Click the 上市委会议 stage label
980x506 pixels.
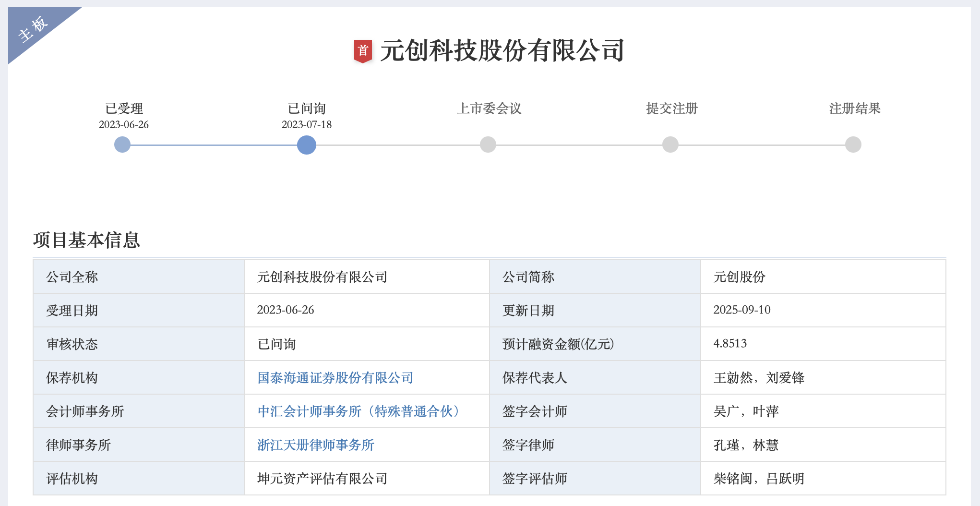[489, 108]
